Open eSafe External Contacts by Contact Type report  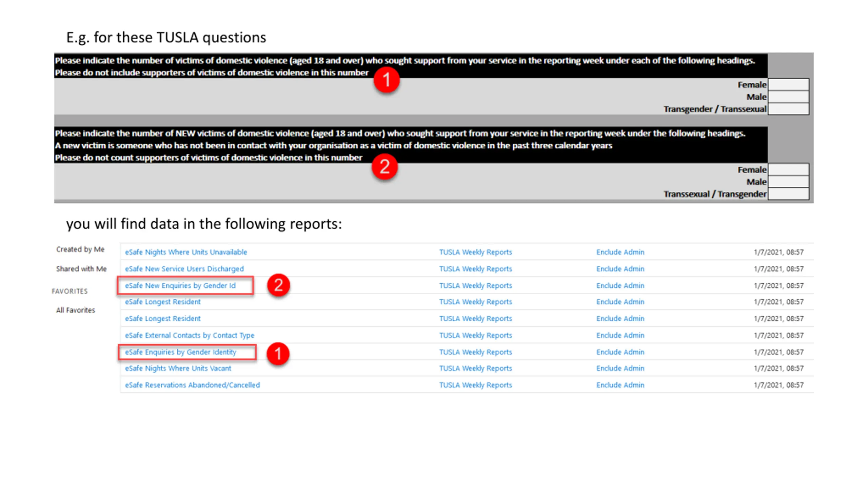(x=190, y=335)
